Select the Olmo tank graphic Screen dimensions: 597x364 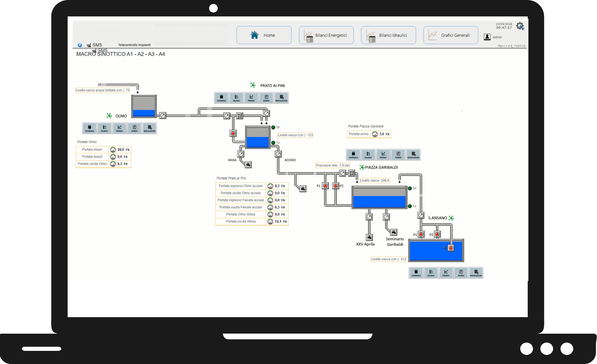(x=144, y=106)
